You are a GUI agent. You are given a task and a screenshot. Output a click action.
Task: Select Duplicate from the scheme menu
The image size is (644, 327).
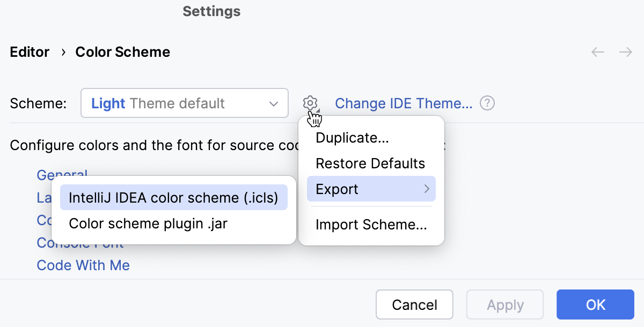click(x=352, y=138)
